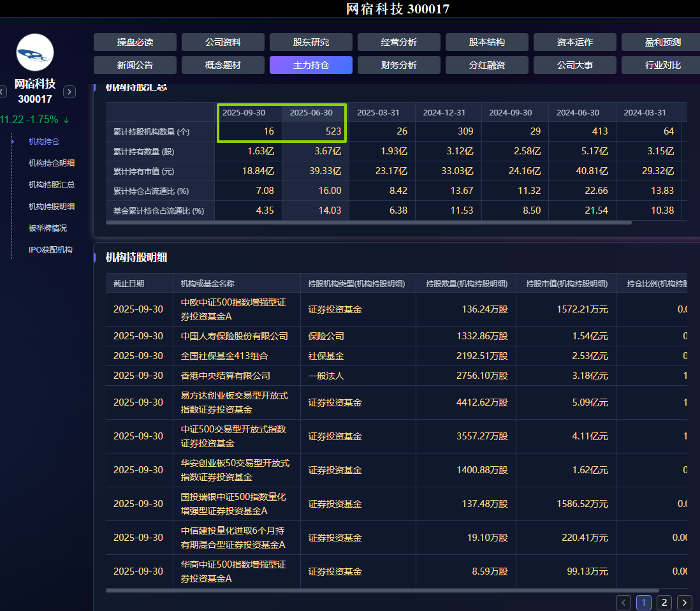Go to page 2 of holdings table

coord(664,603)
